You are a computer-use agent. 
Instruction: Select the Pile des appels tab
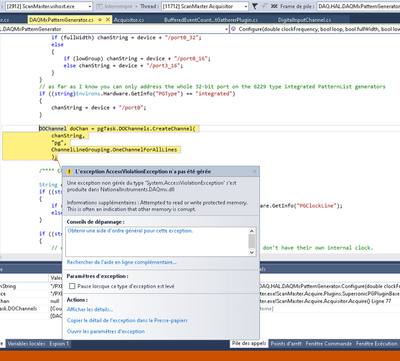pyautogui.click(x=249, y=343)
